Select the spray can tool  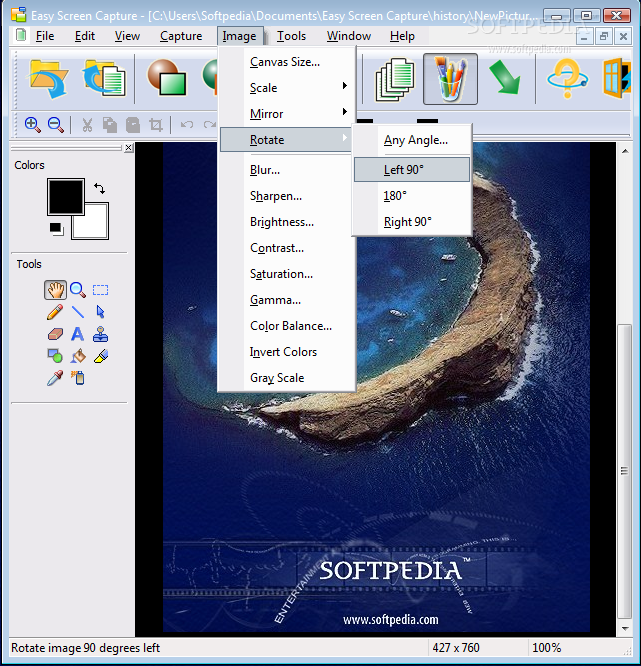pyautogui.click(x=78, y=378)
